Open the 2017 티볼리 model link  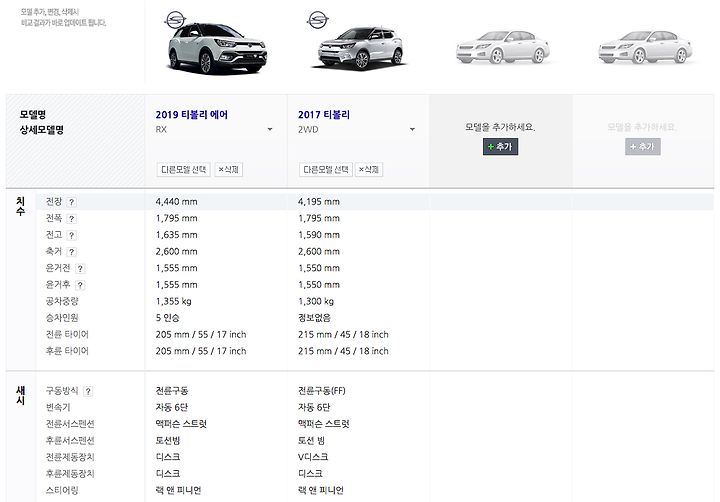324,114
